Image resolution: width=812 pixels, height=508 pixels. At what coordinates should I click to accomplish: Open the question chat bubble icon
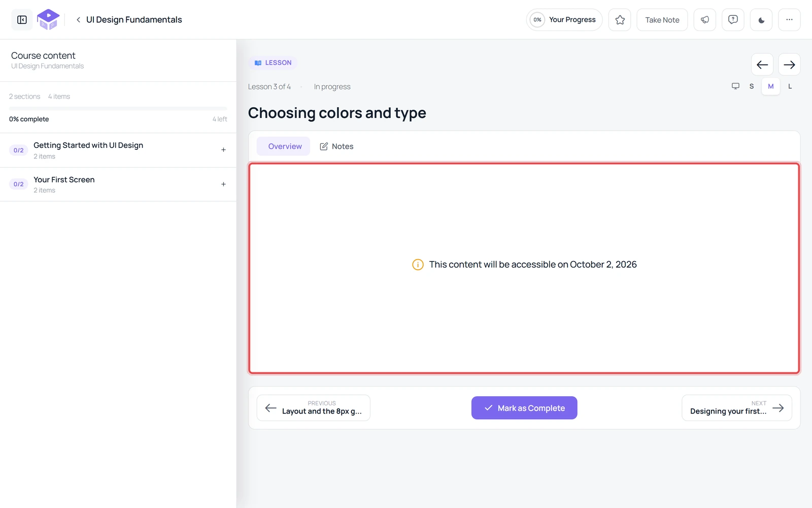click(x=733, y=20)
